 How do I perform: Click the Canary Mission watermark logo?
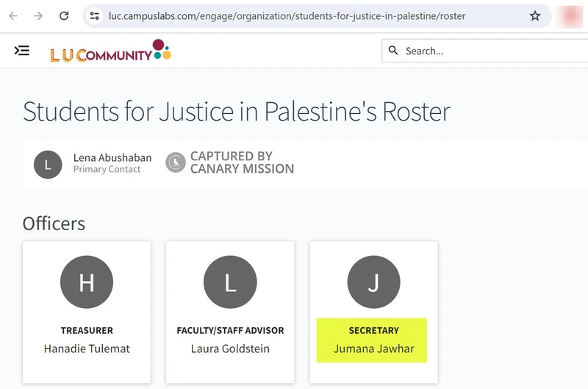[175, 162]
